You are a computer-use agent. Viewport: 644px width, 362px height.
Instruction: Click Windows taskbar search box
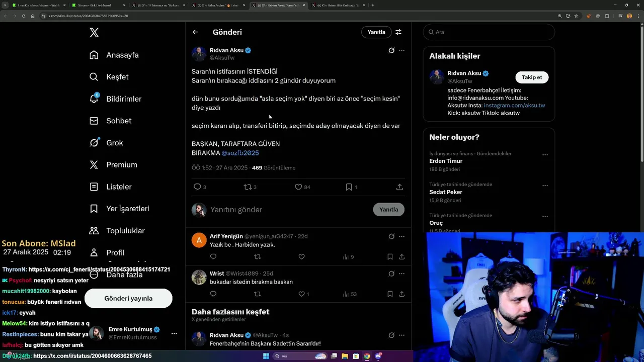coord(300,356)
